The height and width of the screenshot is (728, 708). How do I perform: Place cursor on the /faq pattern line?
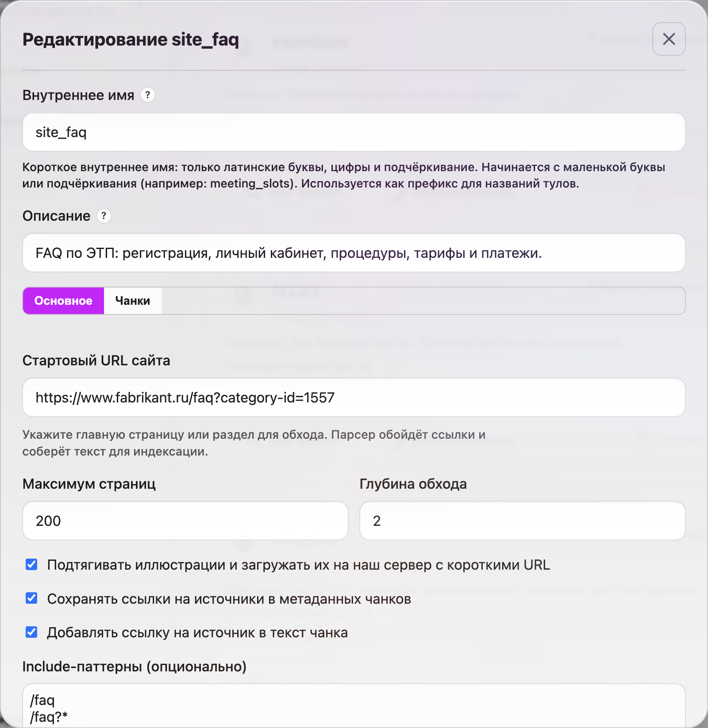click(x=42, y=700)
